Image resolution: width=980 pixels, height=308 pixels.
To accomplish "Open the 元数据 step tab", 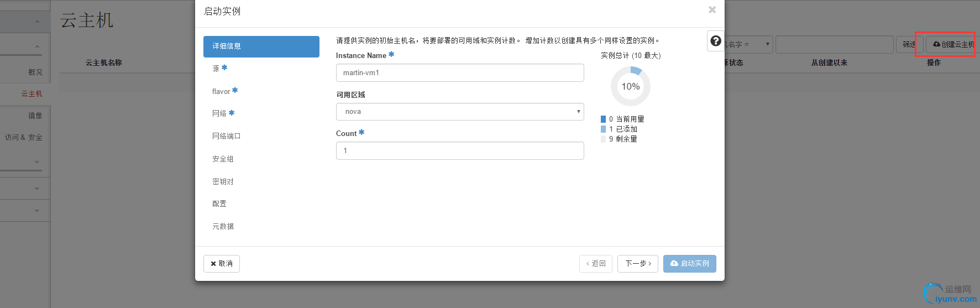I will 223,226.
